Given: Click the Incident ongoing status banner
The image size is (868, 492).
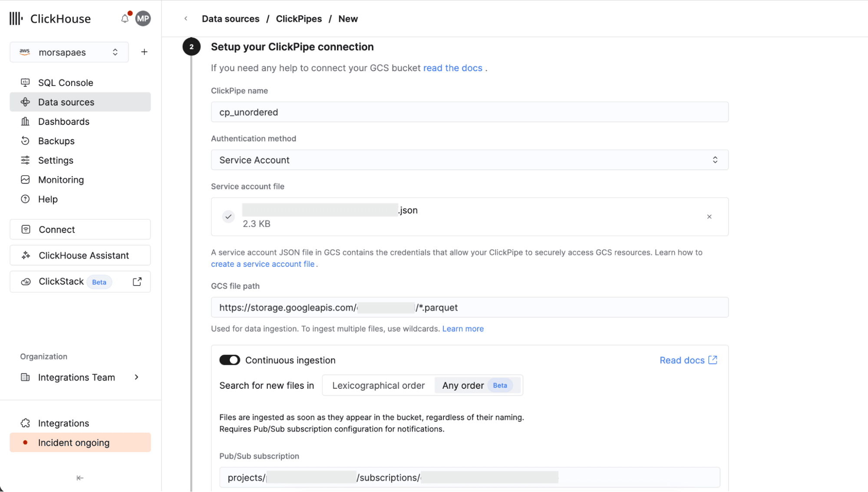Looking at the screenshot, I should coord(80,443).
